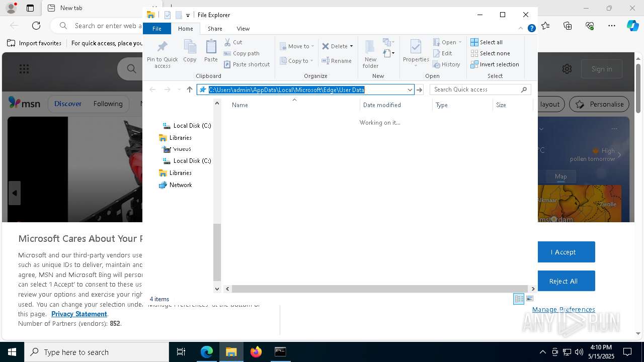
Task: Open Edge favorites star icon
Action: coord(545,26)
